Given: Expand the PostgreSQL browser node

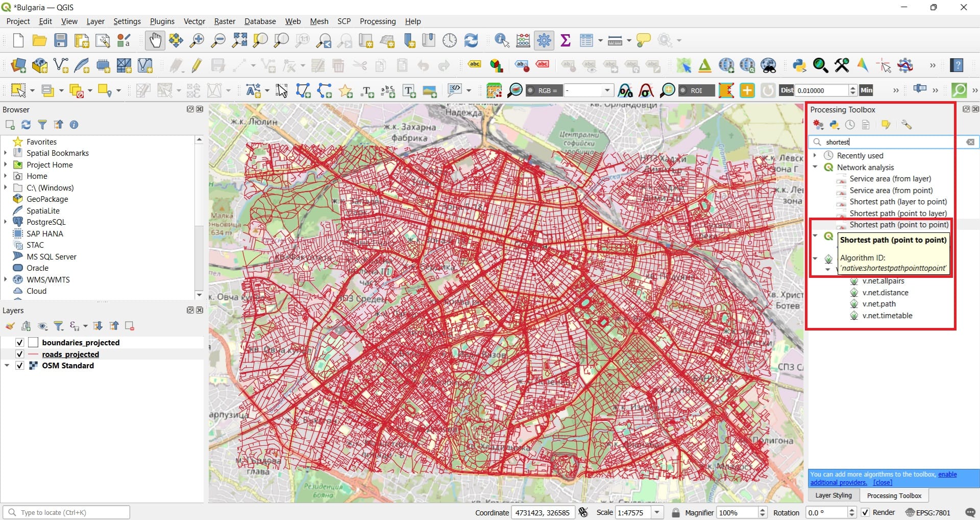Looking at the screenshot, I should (6, 222).
